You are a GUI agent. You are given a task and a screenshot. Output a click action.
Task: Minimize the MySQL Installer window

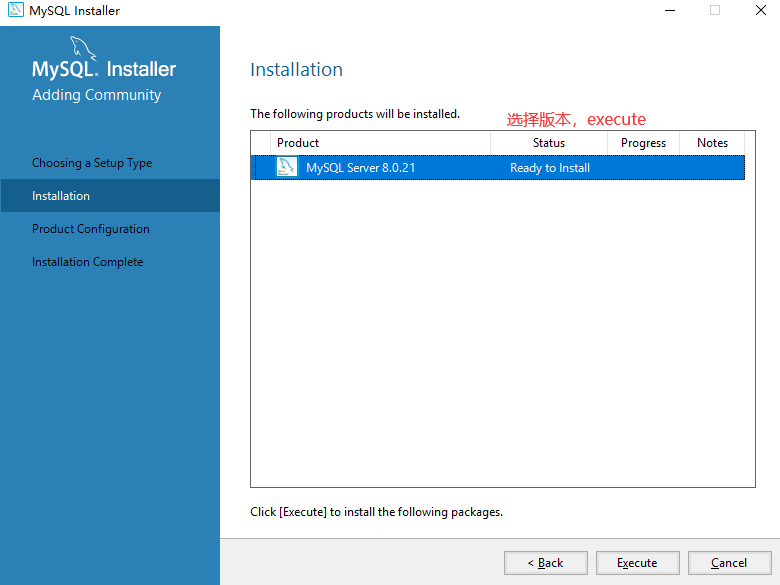[670, 10]
